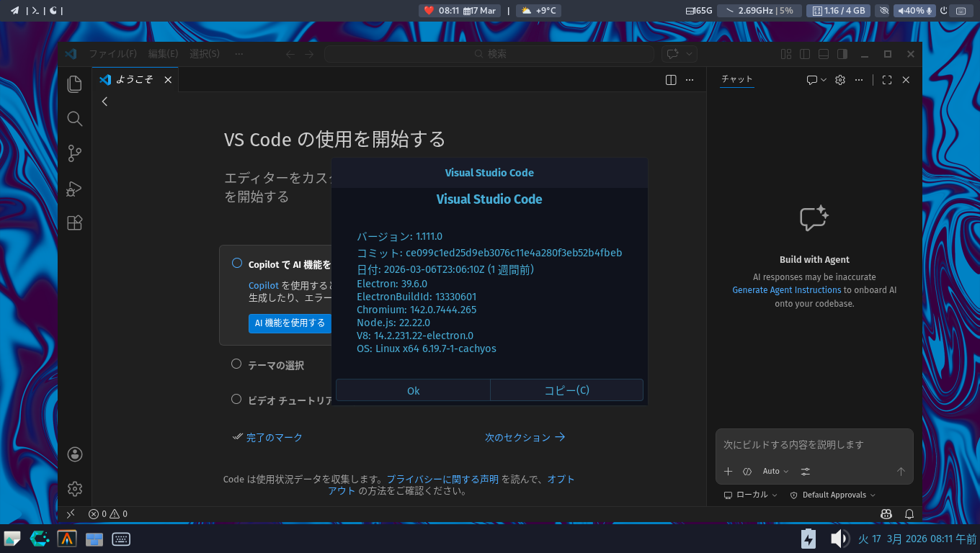Click the remote window indicator in the status bar
The image size is (980, 553).
[71, 514]
